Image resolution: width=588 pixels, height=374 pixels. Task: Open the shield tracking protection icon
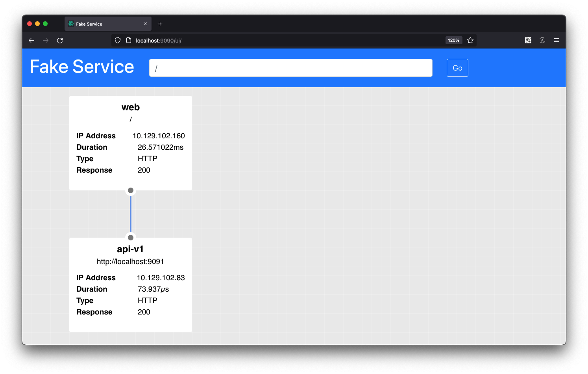(118, 40)
